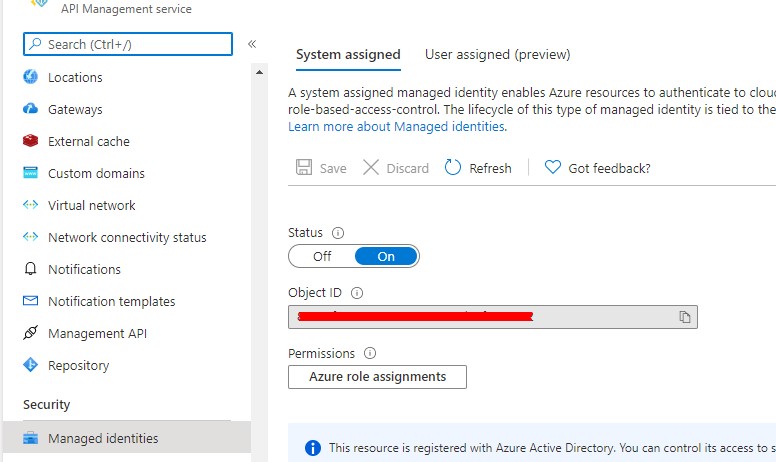Click the Locations globe icon

30,77
